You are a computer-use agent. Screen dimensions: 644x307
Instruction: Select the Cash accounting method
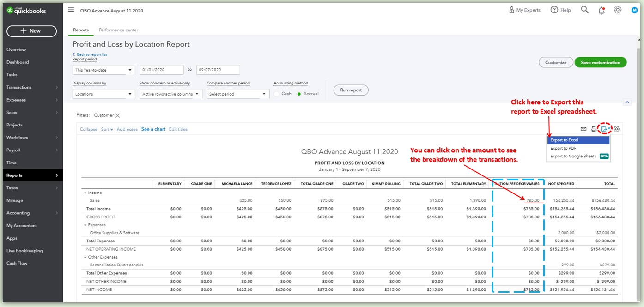[277, 94]
